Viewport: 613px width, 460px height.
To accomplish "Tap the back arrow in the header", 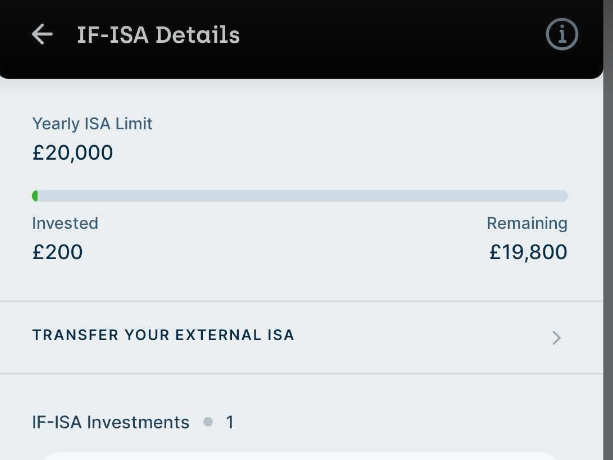I will [x=42, y=35].
